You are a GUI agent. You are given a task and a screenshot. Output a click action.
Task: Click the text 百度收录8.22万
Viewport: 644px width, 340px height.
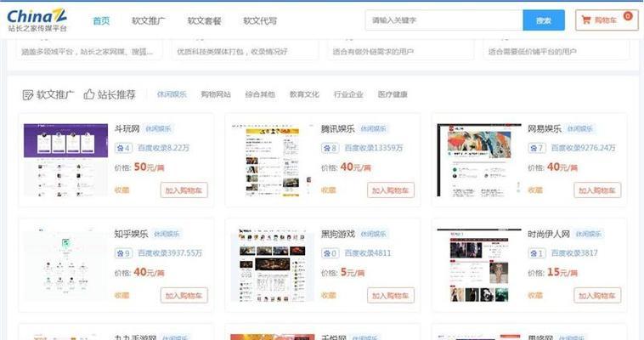pos(163,148)
